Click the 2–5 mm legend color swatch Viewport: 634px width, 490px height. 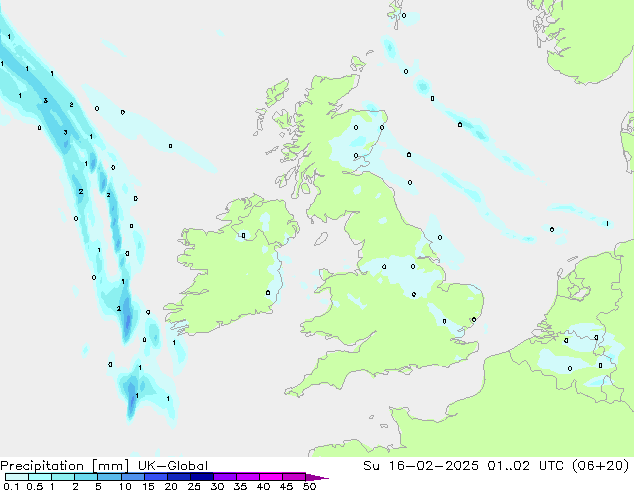pyautogui.click(x=86, y=477)
